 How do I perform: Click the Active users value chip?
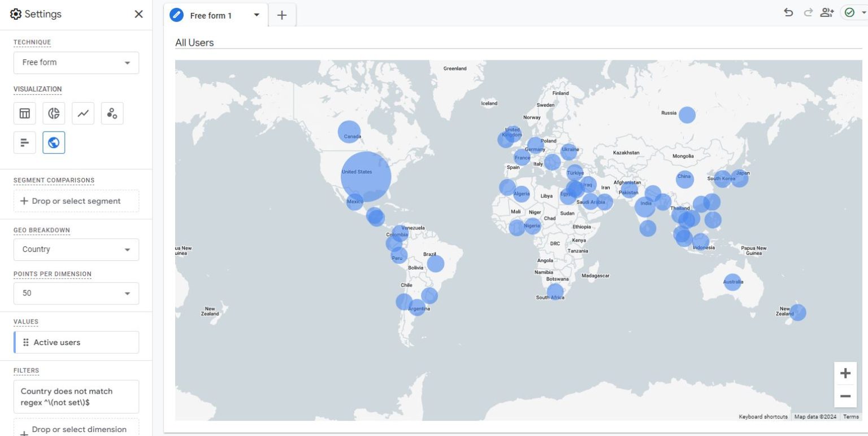coord(76,342)
